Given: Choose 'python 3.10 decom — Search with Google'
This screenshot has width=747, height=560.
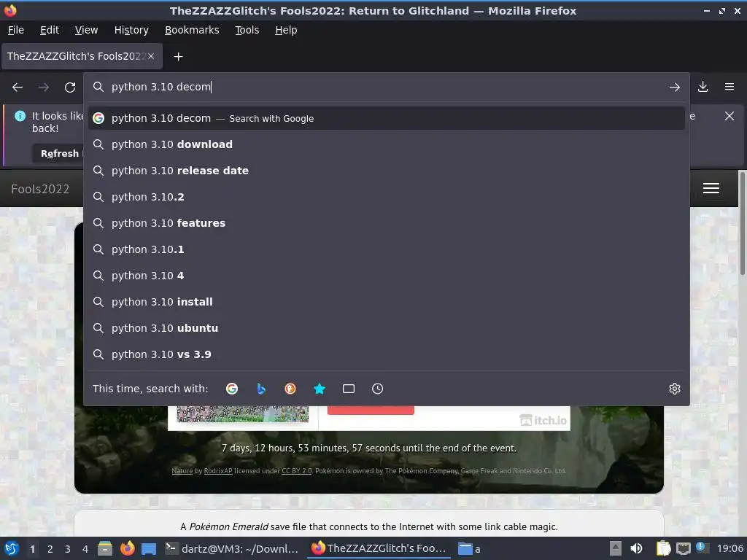Looking at the screenshot, I should 387,118.
